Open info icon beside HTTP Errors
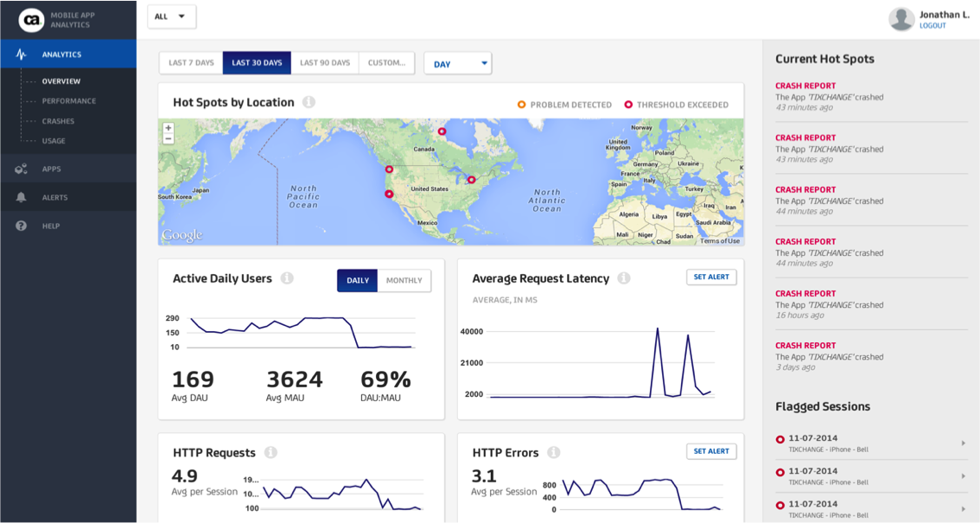 [554, 452]
